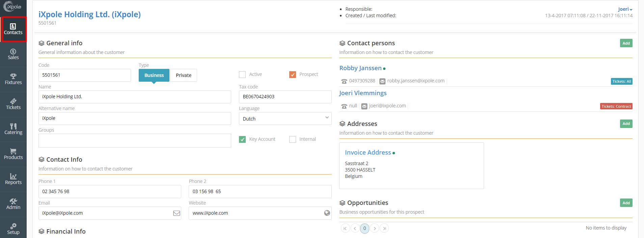The height and width of the screenshot is (238, 644).
Task: Edit the Website input field
Action: [260, 213]
